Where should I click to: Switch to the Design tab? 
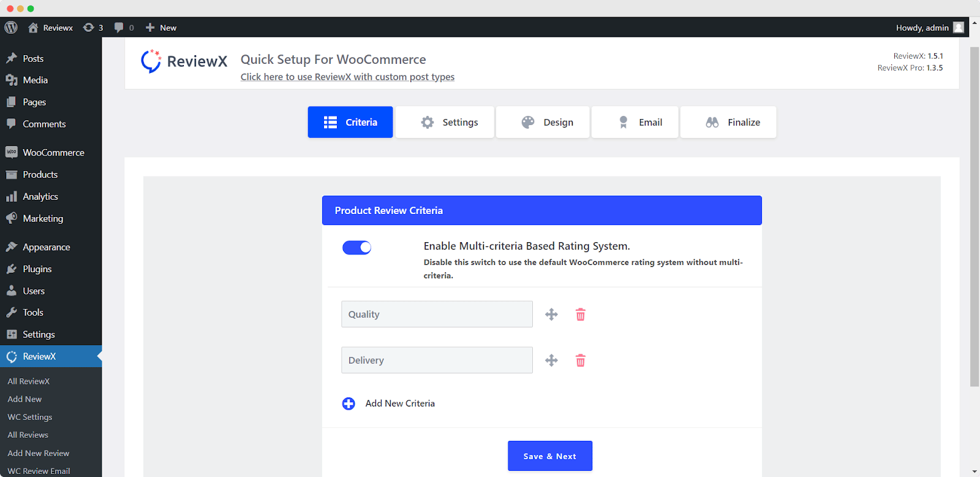543,122
